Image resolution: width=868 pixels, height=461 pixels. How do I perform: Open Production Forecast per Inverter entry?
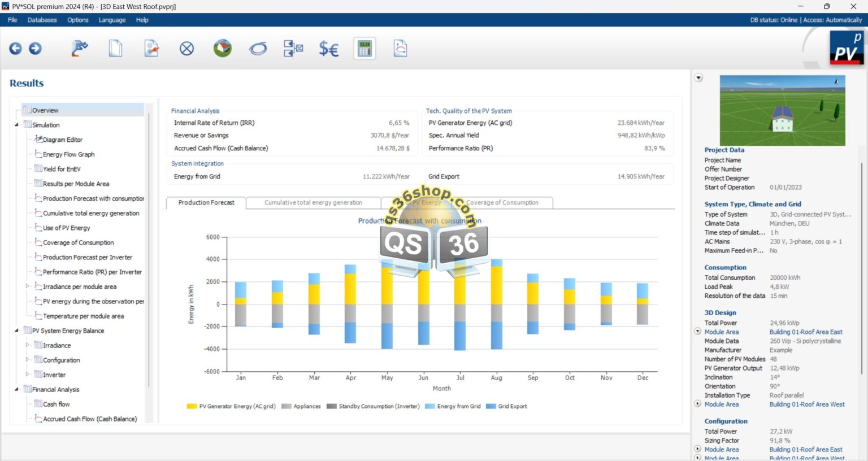(x=88, y=257)
